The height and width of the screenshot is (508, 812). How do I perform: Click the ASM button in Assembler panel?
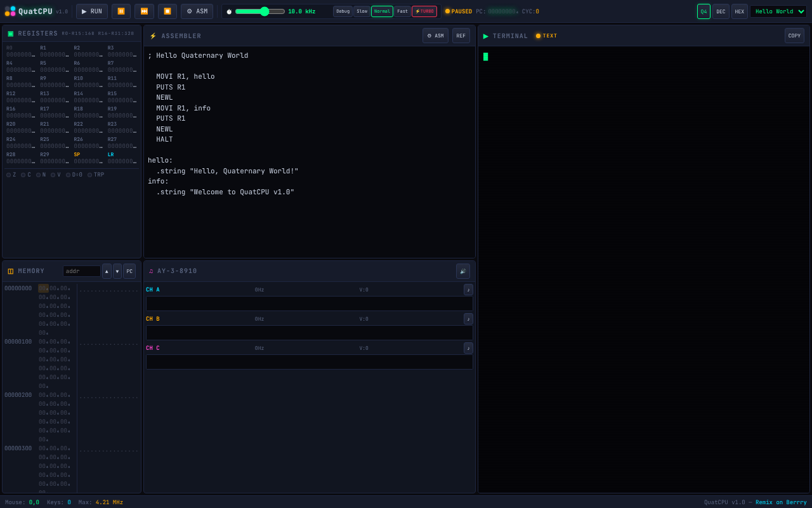(435, 36)
